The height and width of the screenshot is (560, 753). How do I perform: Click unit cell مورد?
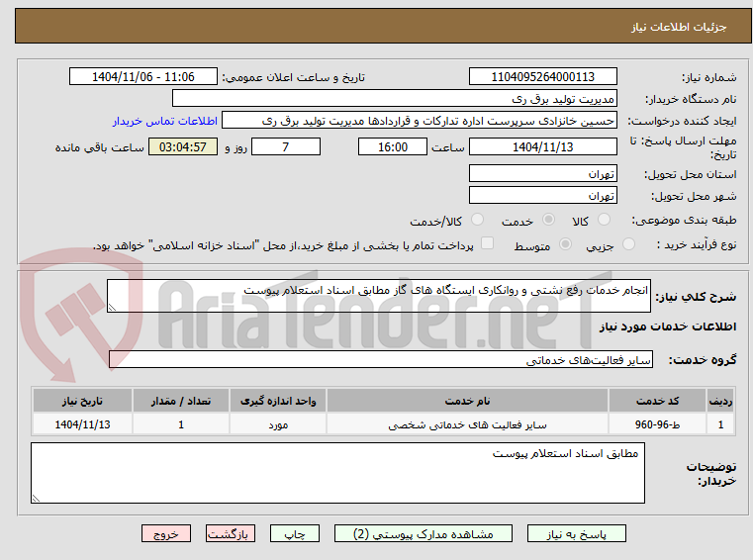pyautogui.click(x=278, y=424)
